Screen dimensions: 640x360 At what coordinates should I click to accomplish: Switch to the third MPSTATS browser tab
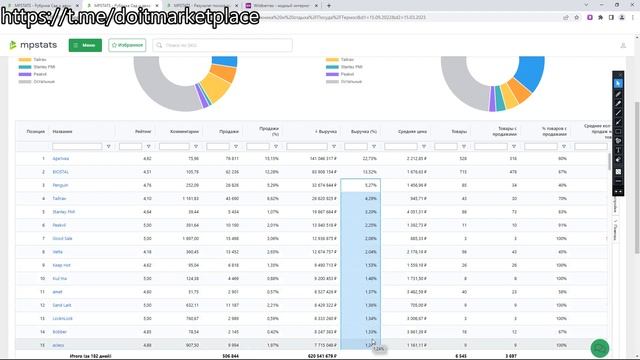(201, 6)
